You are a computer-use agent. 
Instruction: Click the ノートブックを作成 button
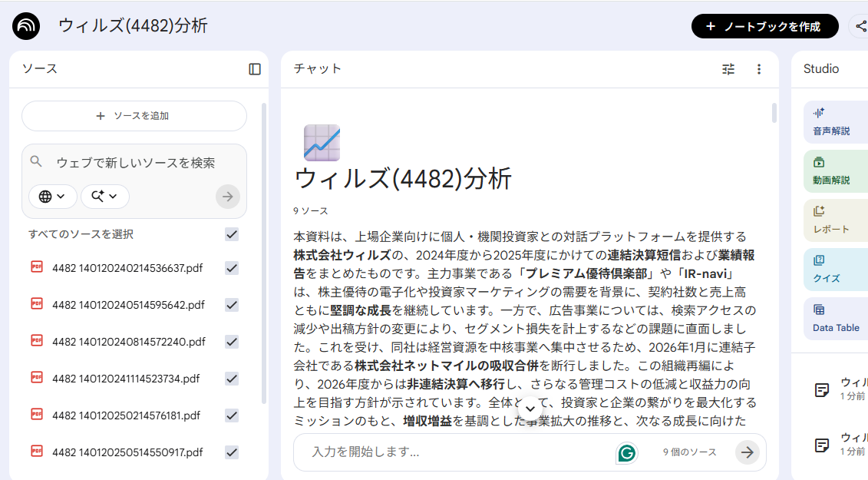764,25
